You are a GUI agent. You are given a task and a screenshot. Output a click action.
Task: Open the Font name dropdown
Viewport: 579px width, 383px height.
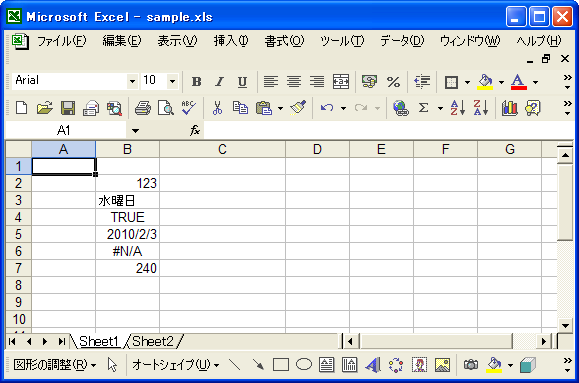point(132,81)
